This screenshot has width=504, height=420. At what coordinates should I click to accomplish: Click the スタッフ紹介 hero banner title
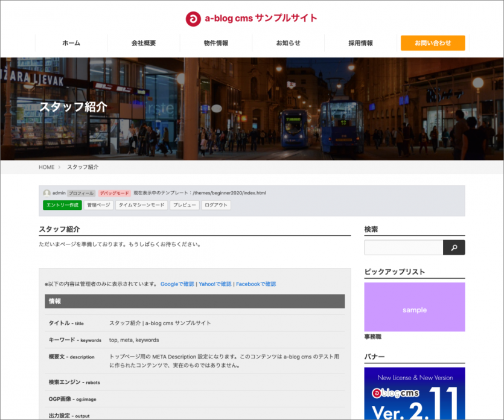tap(73, 107)
